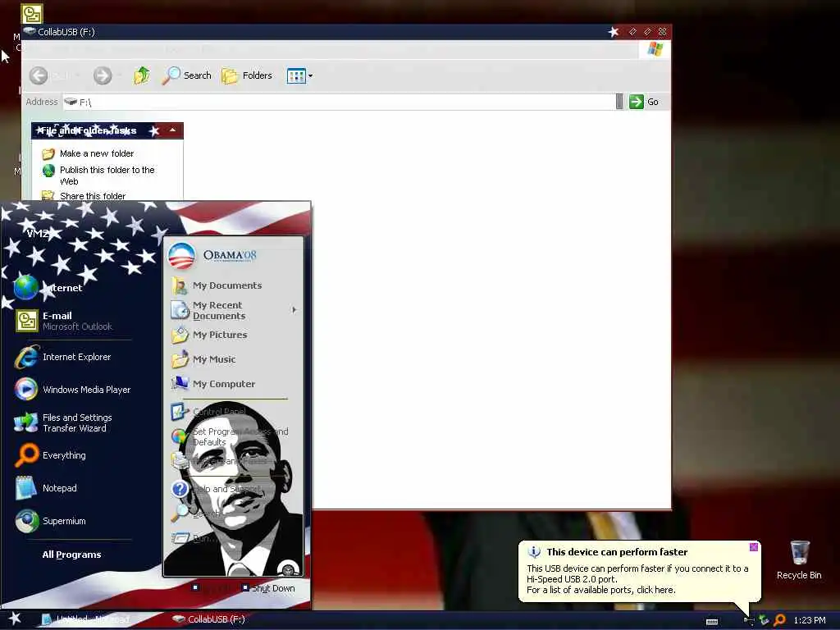Open My Computer from the Start menu

tap(213, 384)
